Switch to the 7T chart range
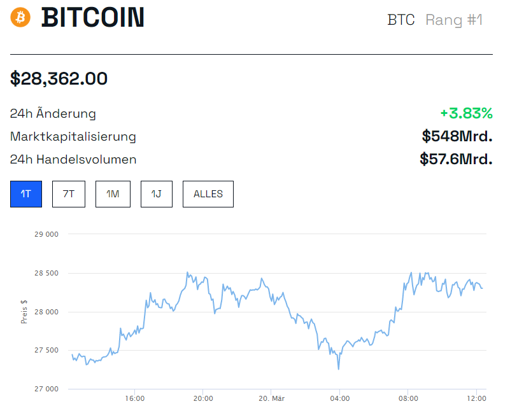The image size is (510, 420). click(x=69, y=194)
